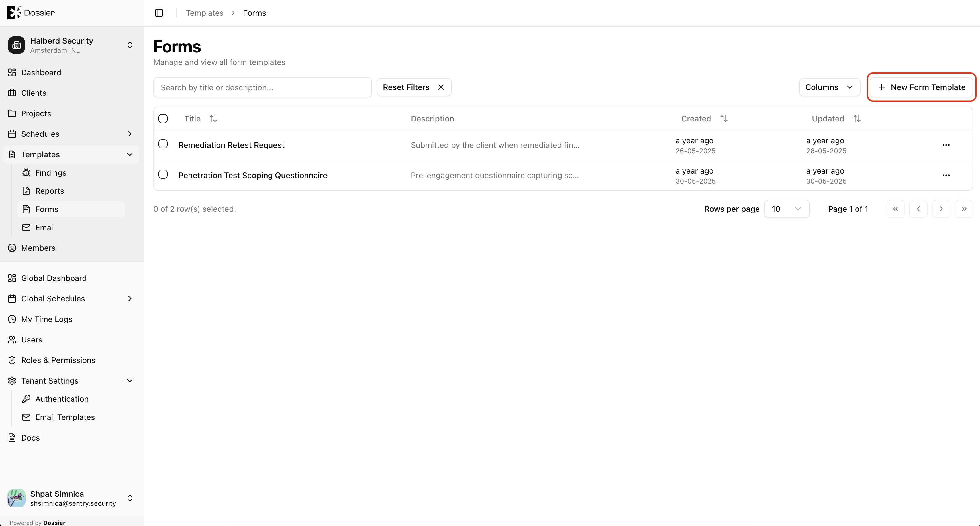
Task: Open My Time Logs
Action: click(71, 319)
